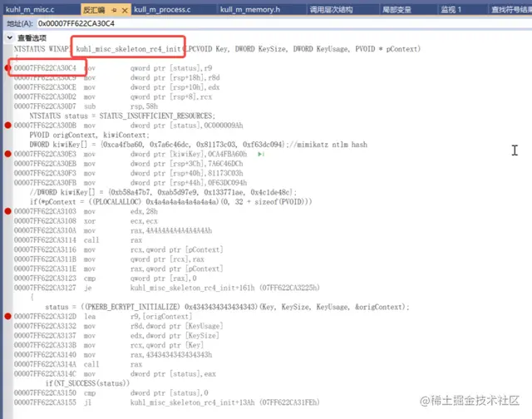532x419 pixels.
Task: Select the cmp line at 00007FF622CA3150
Action: tap(111, 393)
